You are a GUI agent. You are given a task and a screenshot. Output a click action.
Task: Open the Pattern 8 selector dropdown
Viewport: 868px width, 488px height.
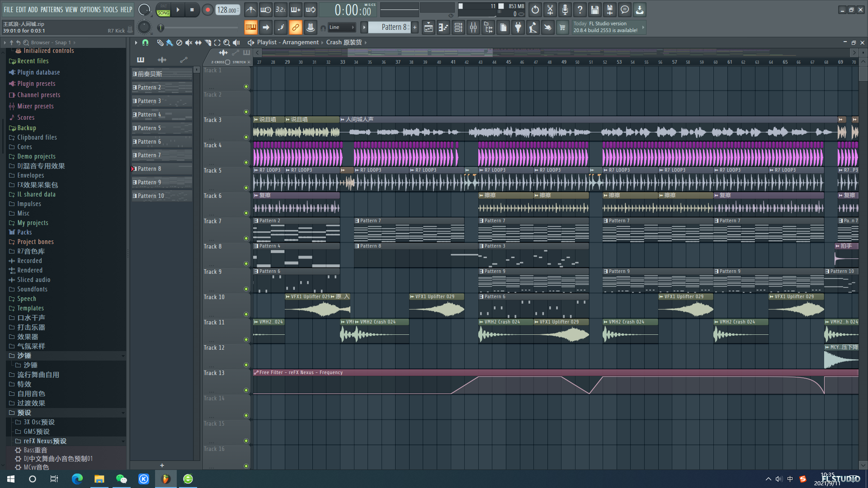tap(389, 28)
